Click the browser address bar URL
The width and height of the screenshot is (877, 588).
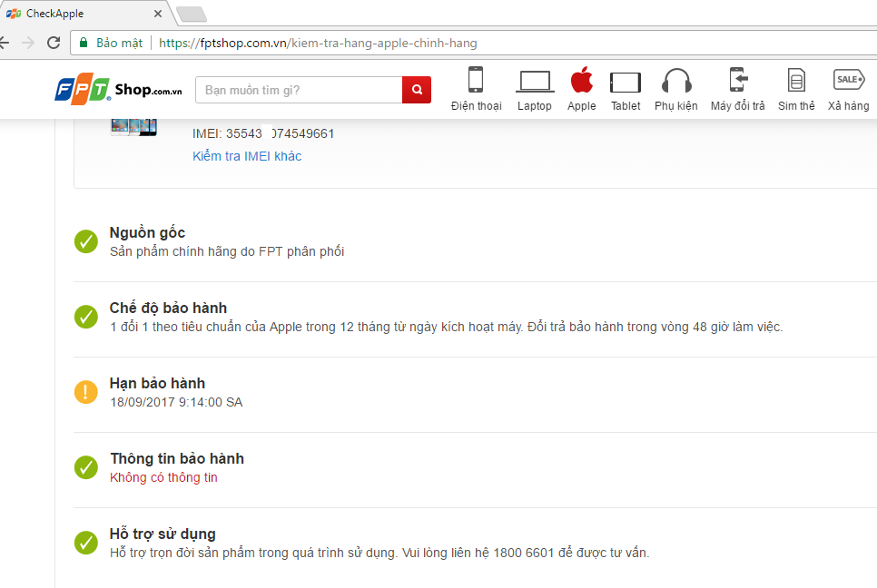point(318,43)
